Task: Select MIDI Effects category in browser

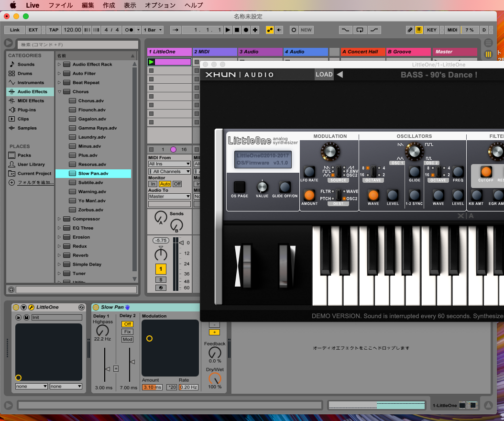Action: tap(31, 100)
